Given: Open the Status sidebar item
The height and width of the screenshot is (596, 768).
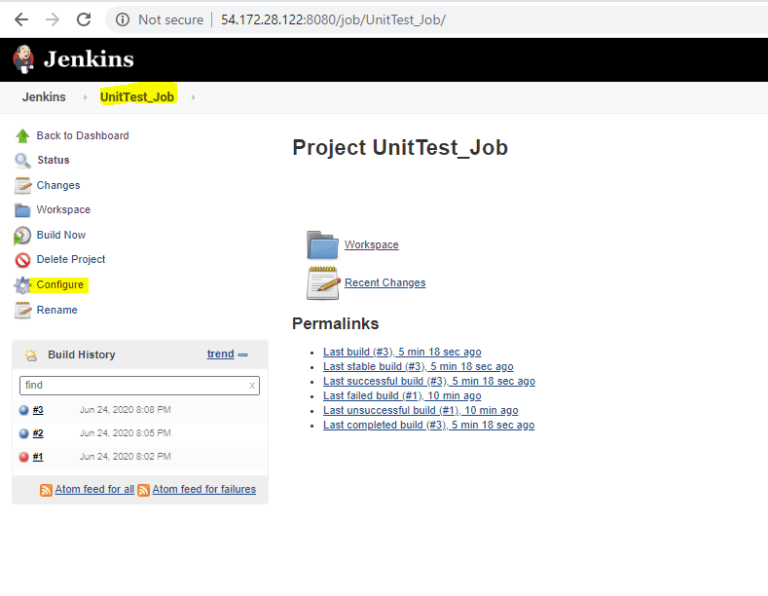Looking at the screenshot, I should tap(53, 160).
